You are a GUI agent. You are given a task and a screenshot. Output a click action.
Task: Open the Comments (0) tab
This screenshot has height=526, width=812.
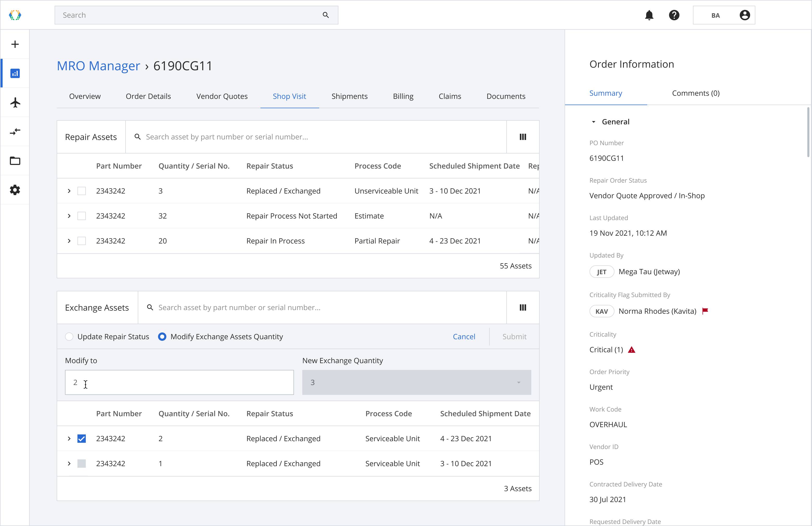pyautogui.click(x=696, y=93)
